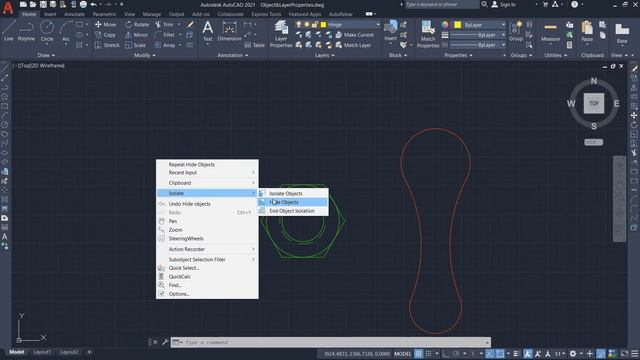640x360 pixels.
Task: Select the Circle tool
Action: click(47, 31)
